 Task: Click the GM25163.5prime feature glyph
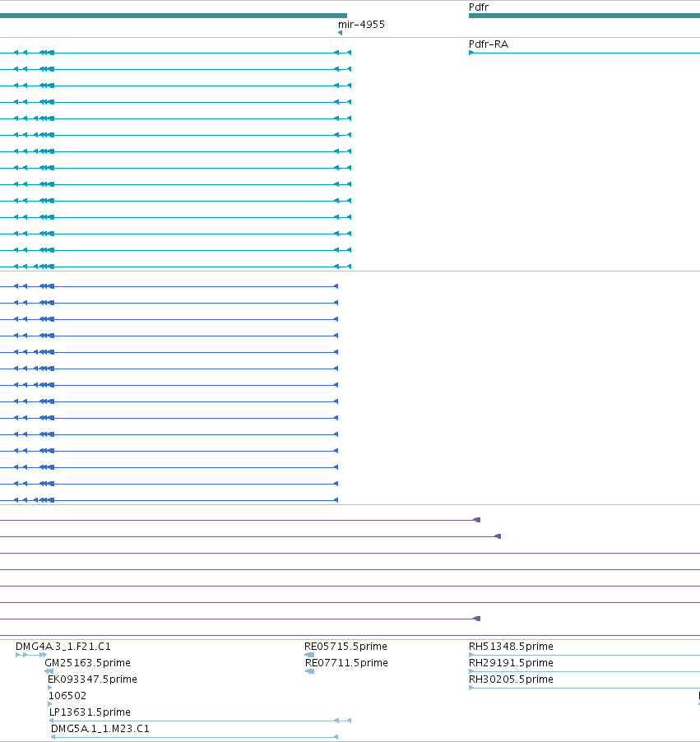49,671
